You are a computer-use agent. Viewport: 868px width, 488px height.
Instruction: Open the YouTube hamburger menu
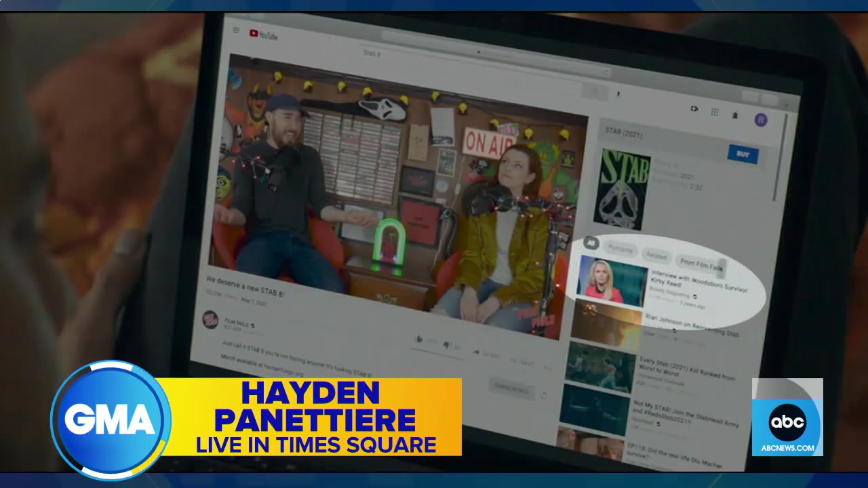tap(236, 30)
